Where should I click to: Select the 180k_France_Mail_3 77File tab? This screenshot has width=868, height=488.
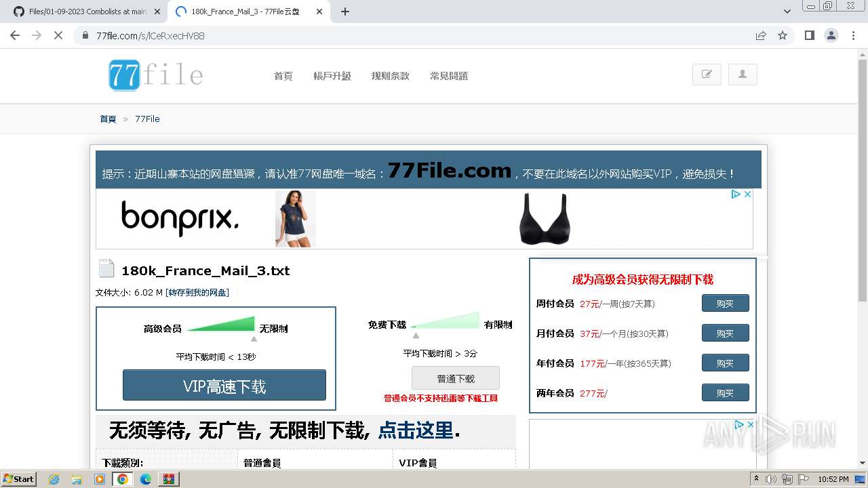[x=248, y=12]
